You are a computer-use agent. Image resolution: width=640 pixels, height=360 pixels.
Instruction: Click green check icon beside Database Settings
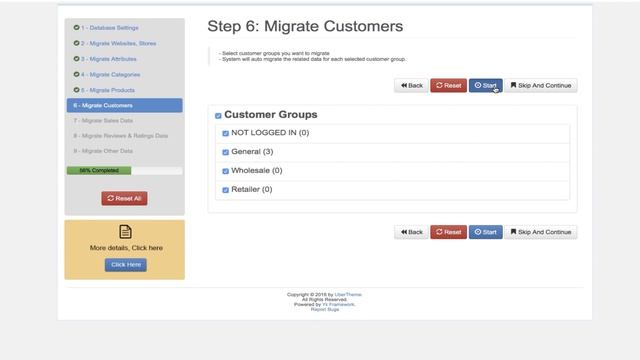click(76, 28)
